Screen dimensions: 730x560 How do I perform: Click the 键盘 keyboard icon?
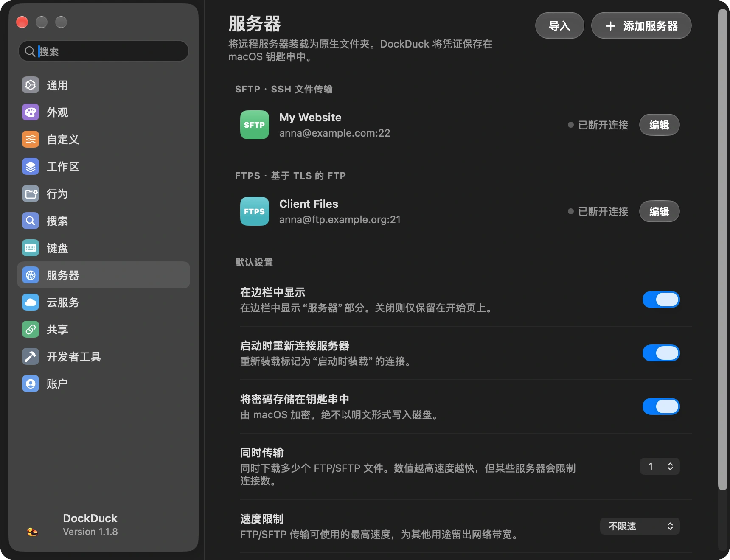(31, 248)
